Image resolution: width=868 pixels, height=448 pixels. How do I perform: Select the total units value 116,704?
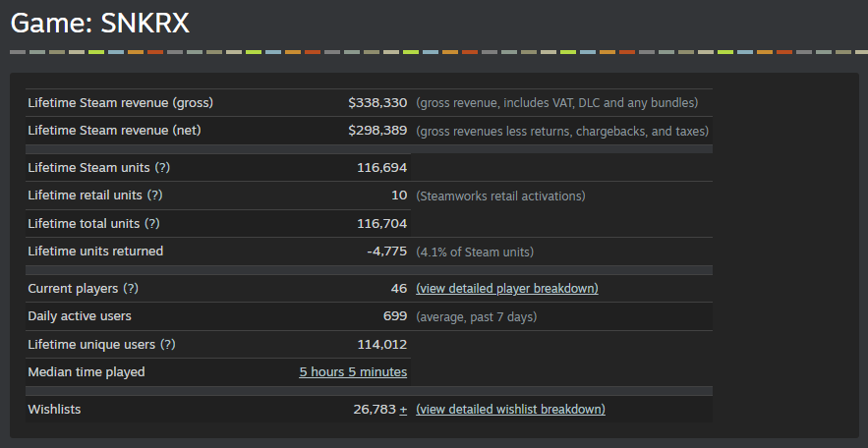382,223
